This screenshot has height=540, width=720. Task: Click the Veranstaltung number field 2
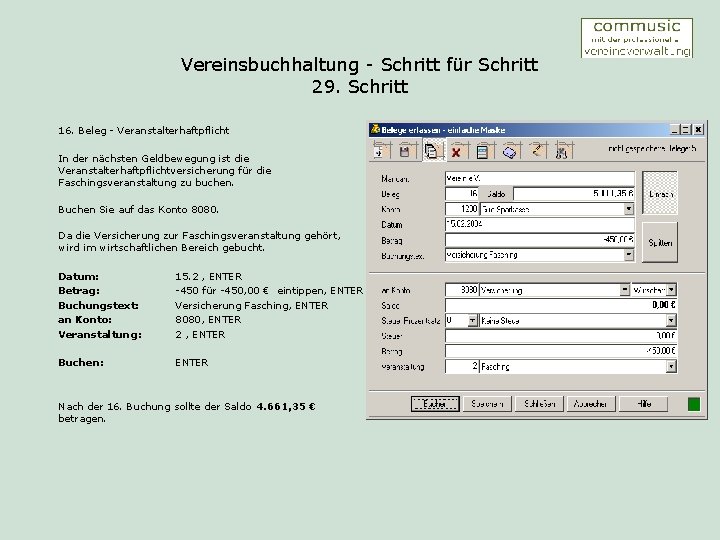point(462,366)
